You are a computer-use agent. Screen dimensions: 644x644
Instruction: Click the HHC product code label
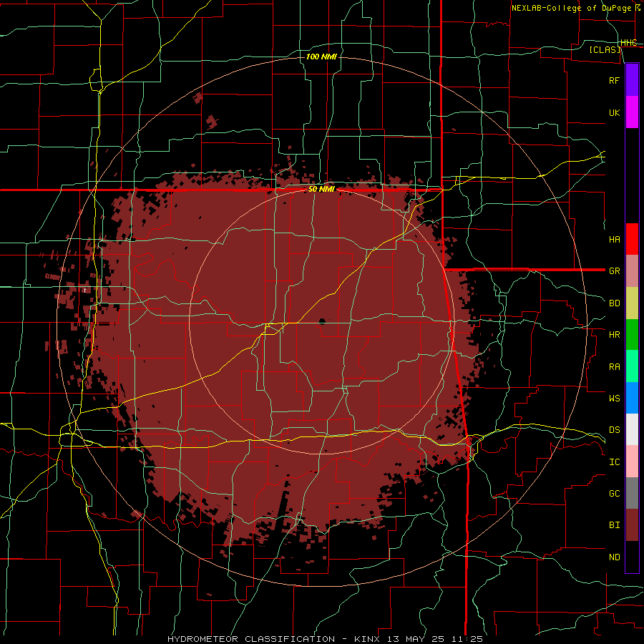point(628,42)
